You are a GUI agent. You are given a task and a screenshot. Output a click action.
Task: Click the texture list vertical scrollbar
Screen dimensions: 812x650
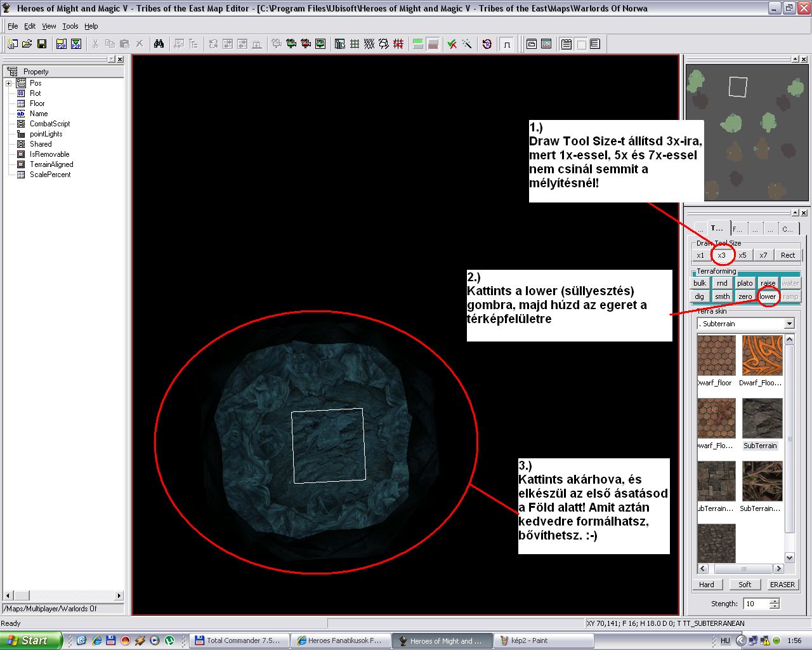click(790, 448)
